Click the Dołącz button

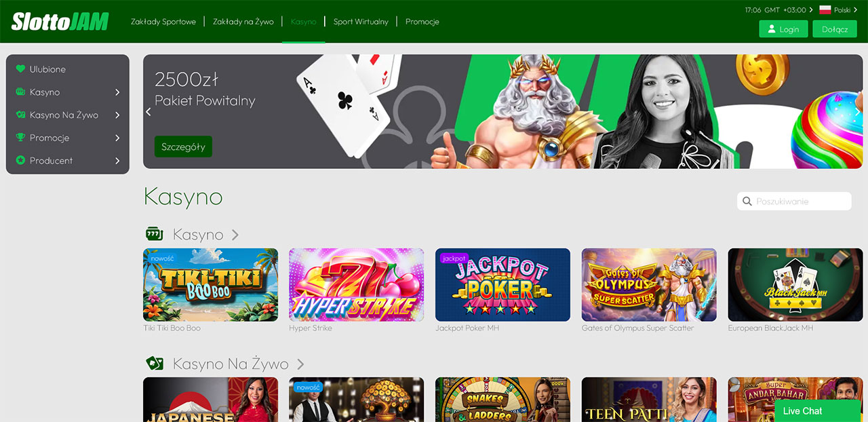[835, 29]
